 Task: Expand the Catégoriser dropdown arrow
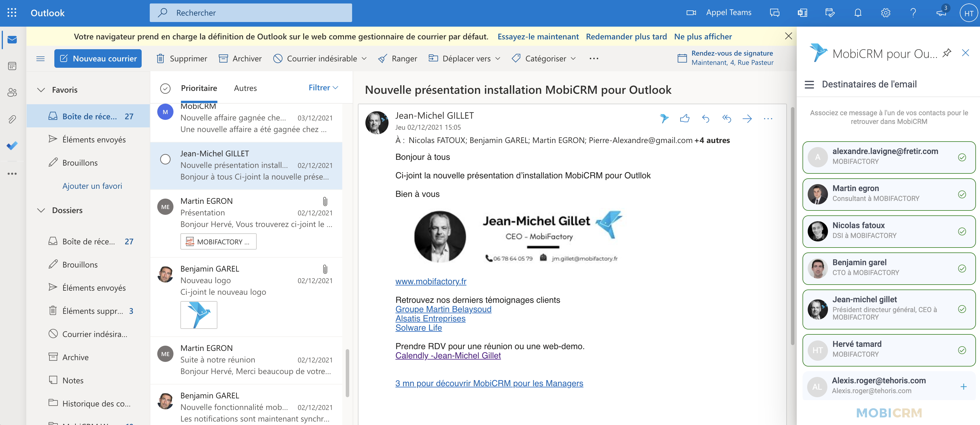tap(573, 59)
